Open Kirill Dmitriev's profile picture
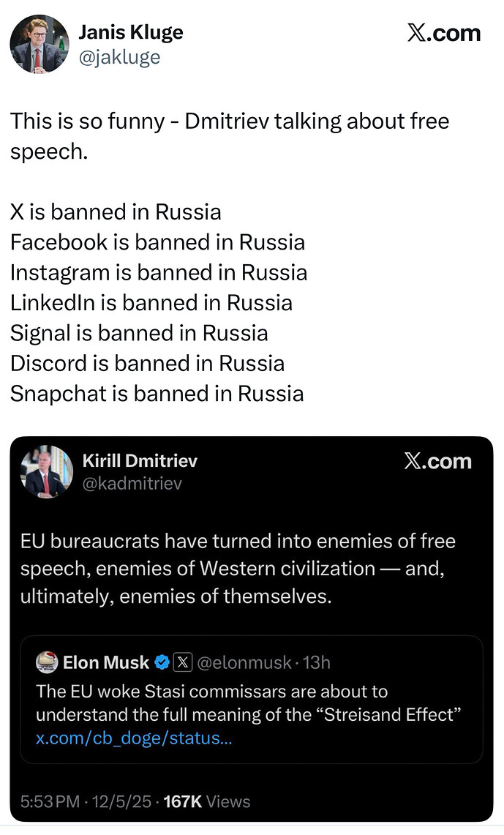 (x=46, y=472)
